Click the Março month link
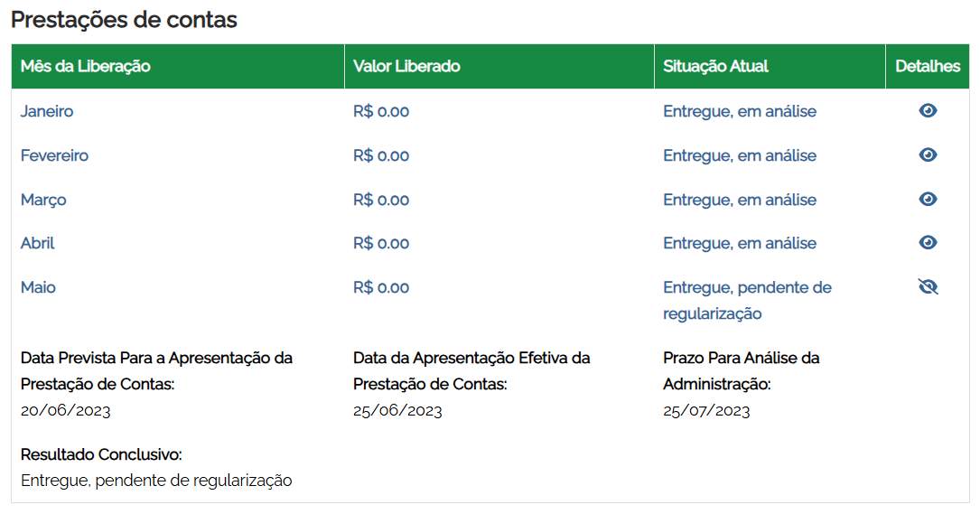This screenshot has height=514, width=980. pyautogui.click(x=43, y=200)
